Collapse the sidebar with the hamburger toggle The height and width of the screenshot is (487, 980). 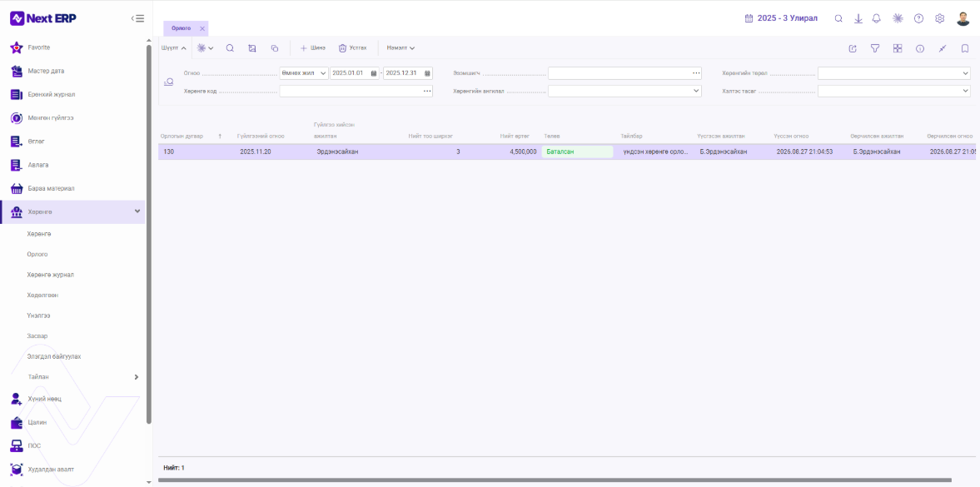pos(137,19)
